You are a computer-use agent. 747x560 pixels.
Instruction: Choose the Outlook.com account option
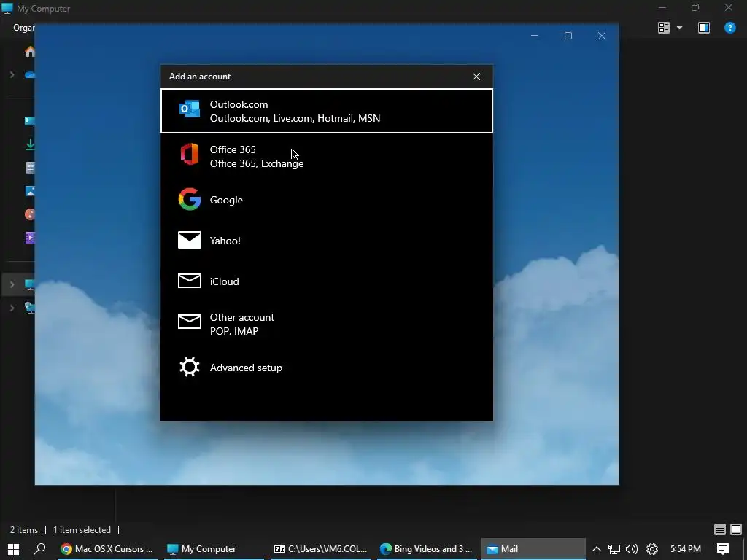(327, 111)
